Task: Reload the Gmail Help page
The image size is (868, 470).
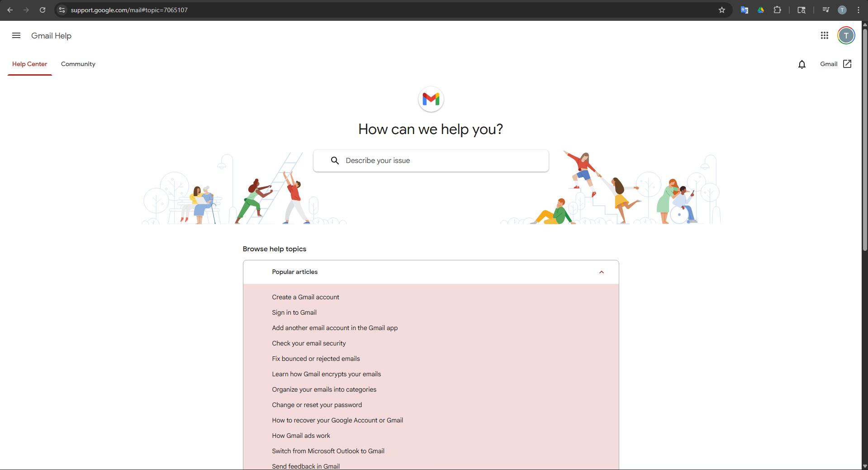Action: [43, 10]
